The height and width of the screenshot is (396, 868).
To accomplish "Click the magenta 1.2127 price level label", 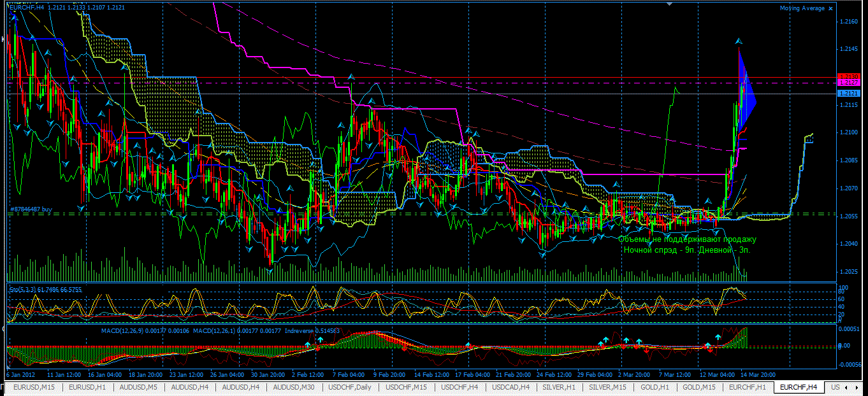I will [848, 83].
